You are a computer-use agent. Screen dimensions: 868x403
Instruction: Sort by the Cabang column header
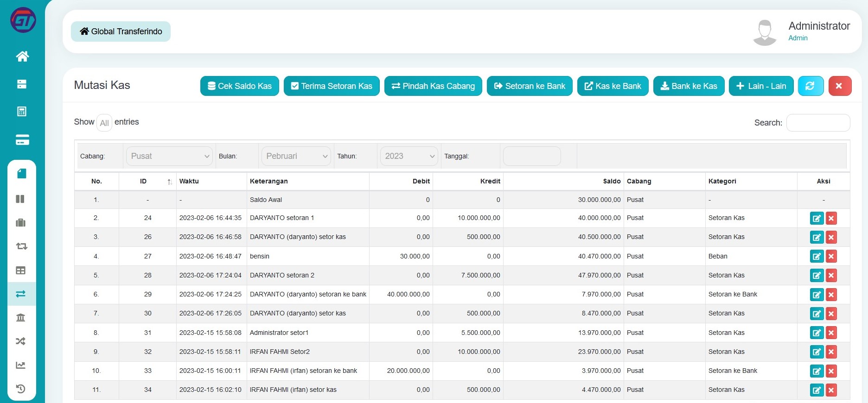pos(664,181)
